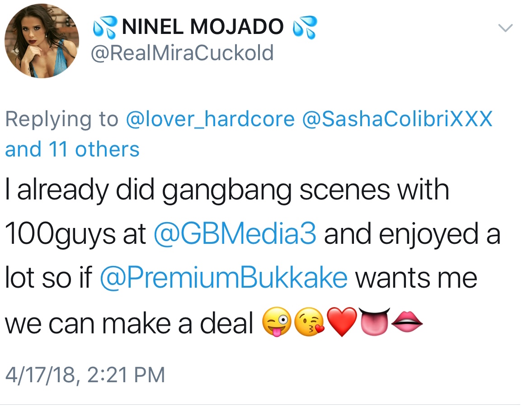
Task: Open the @GBMedia3 mention
Action: click(236, 234)
